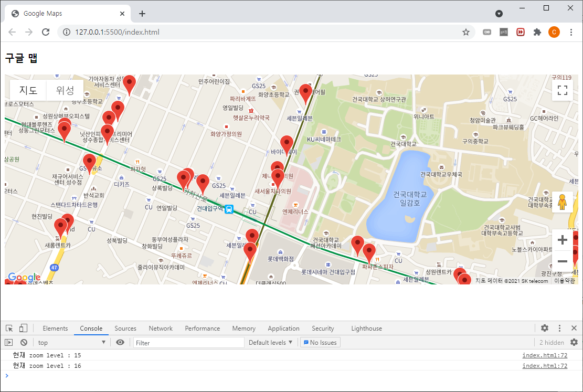
Task: Click the '2 hidden' messages label
Action: pos(552,343)
